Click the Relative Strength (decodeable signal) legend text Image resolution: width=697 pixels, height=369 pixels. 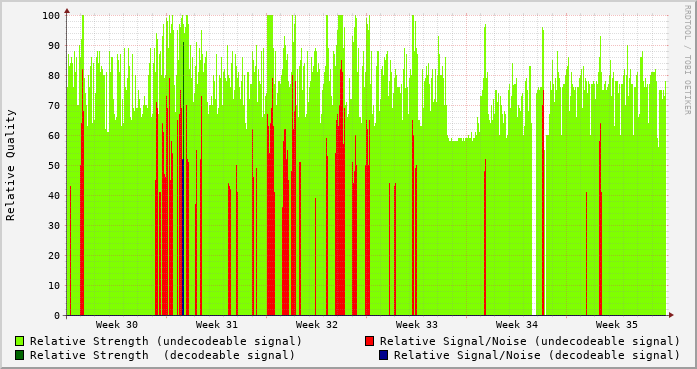(162, 355)
